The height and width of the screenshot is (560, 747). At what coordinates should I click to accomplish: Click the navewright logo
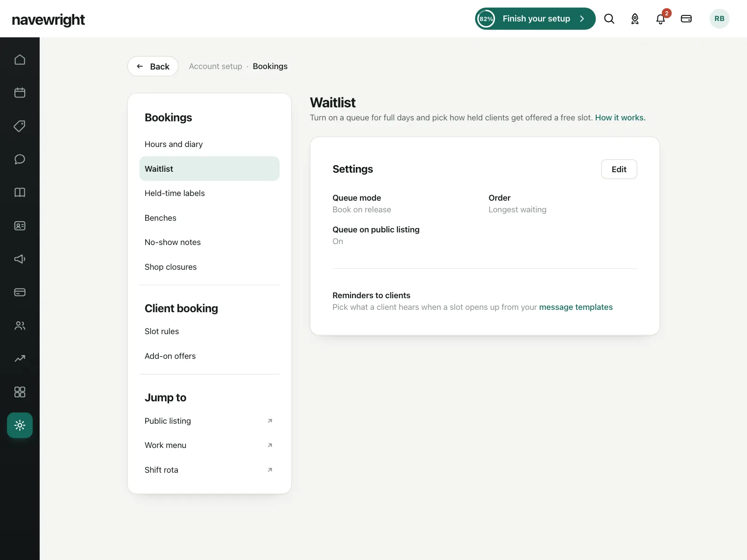pos(48,20)
